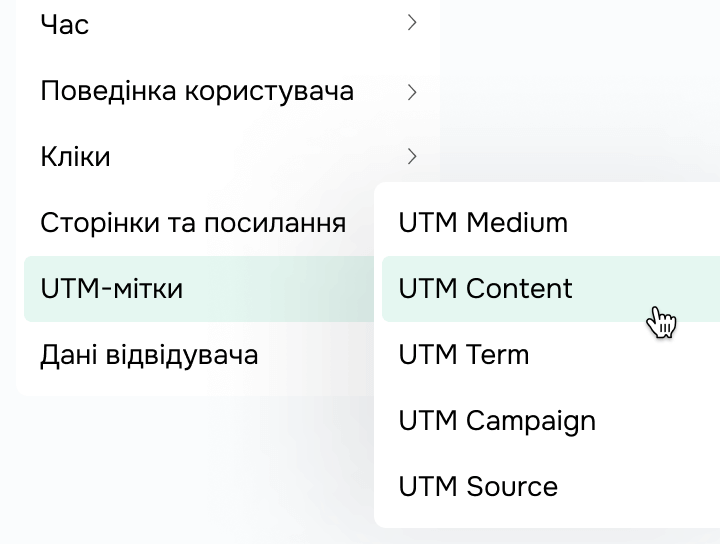Open the Дані відвідувача category
This screenshot has height=544, width=720.
pyautogui.click(x=149, y=355)
